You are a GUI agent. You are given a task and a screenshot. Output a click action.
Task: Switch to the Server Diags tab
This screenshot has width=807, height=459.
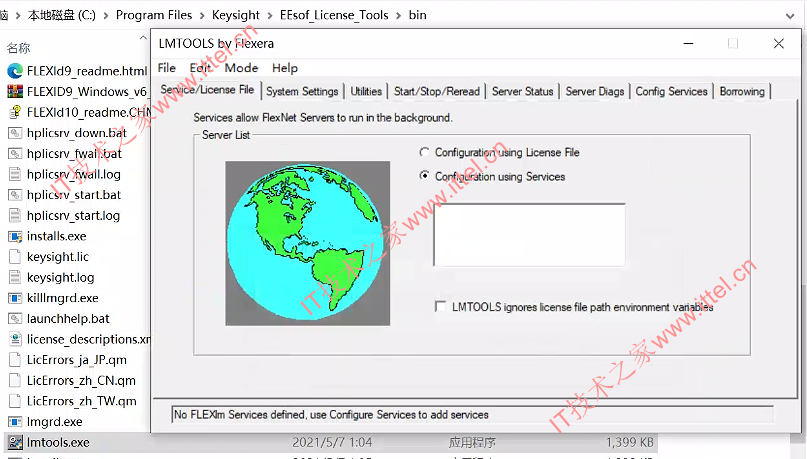[x=594, y=92]
